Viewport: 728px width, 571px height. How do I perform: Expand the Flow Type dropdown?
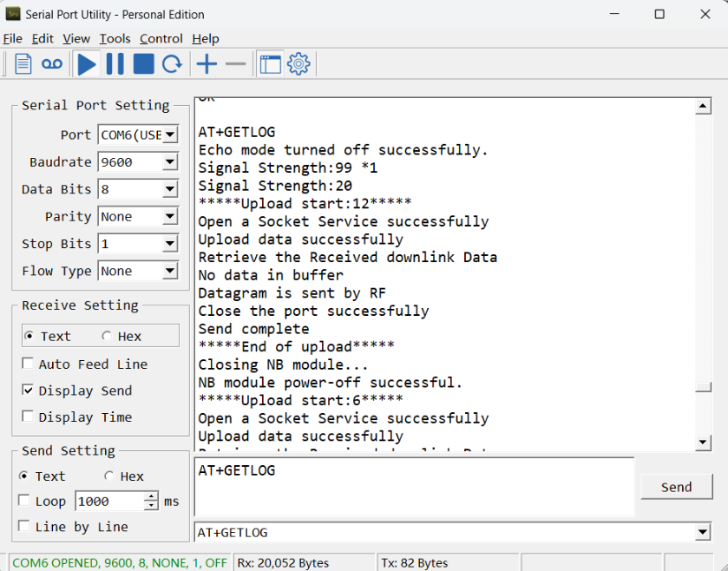pos(170,271)
